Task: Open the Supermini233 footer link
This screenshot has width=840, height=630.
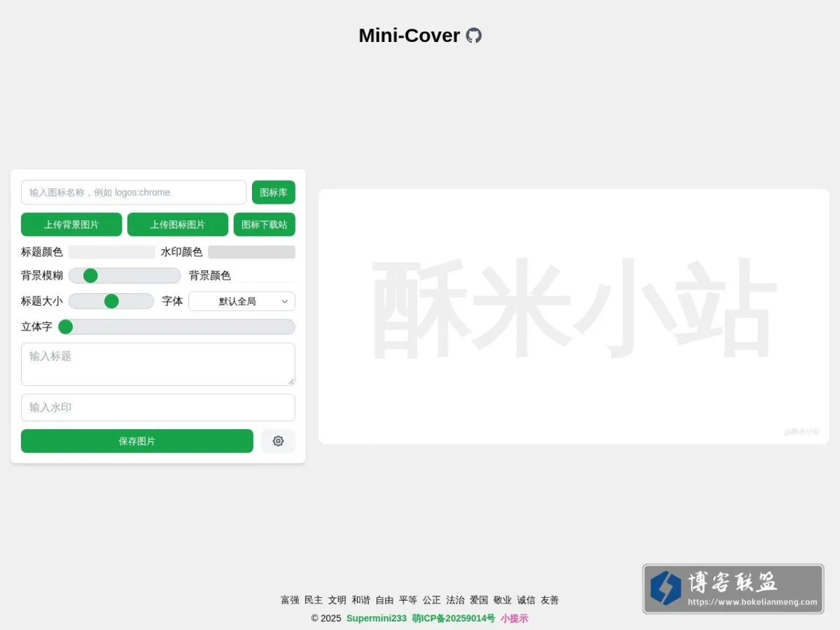Action: tap(377, 618)
